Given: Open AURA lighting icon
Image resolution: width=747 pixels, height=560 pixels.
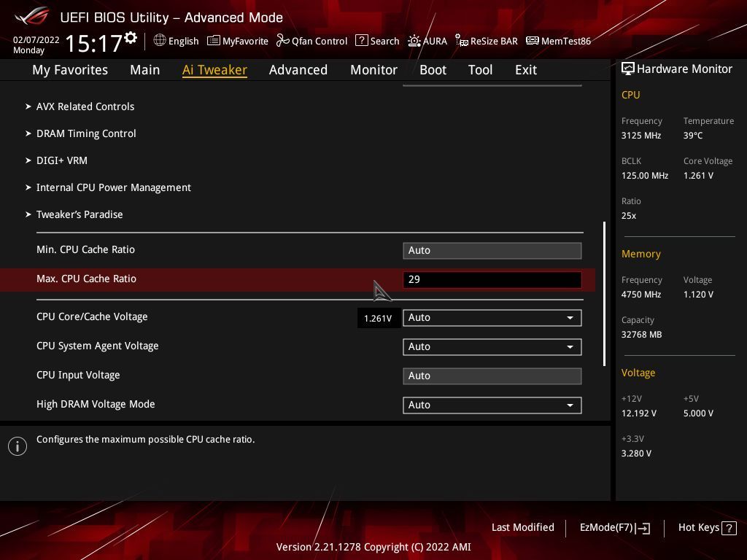Looking at the screenshot, I should (x=414, y=41).
